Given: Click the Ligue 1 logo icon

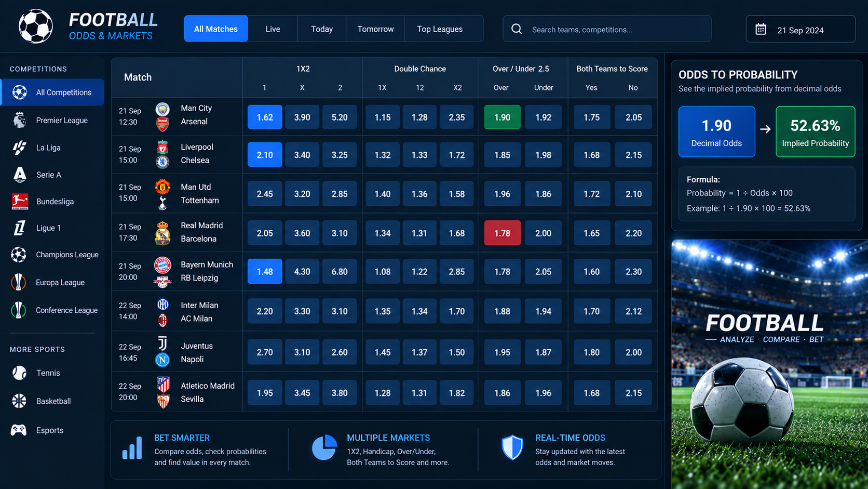Looking at the screenshot, I should [x=20, y=228].
